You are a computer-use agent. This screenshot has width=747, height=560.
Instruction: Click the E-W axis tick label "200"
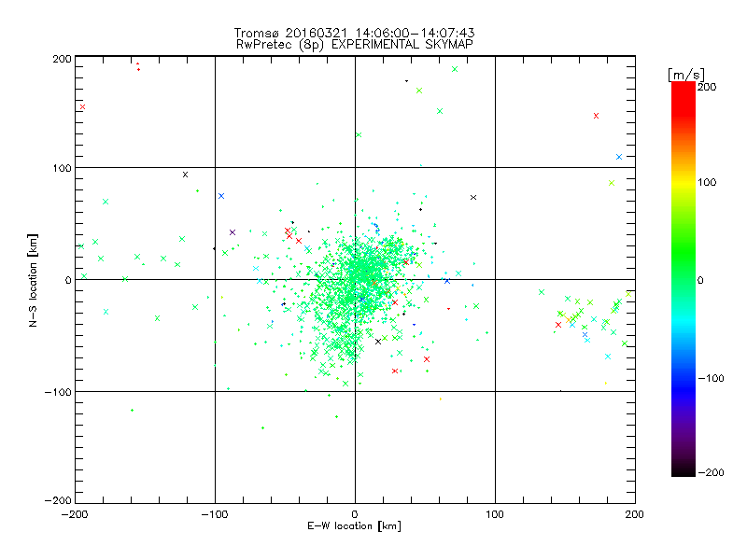635,514
